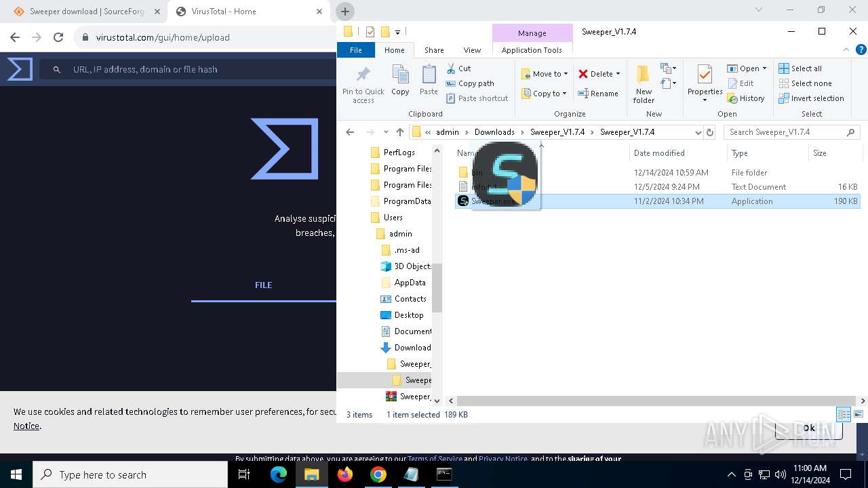The width and height of the screenshot is (868, 488).
Task: Click Pin to Quick access icon
Action: 363,75
